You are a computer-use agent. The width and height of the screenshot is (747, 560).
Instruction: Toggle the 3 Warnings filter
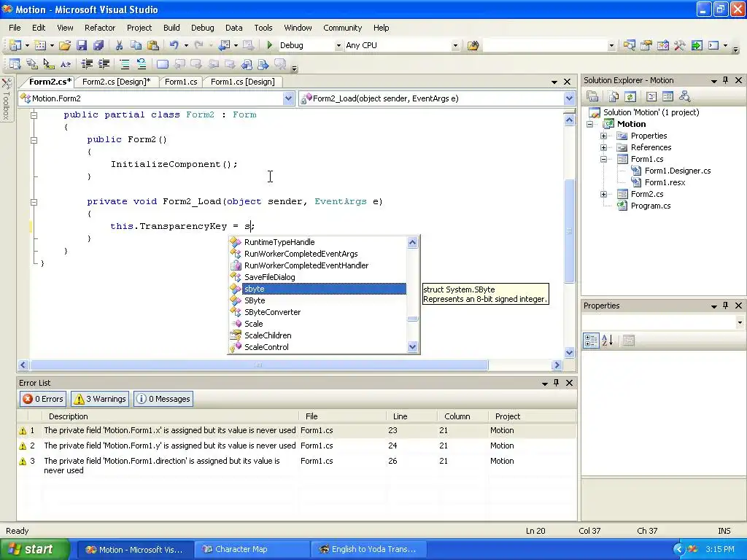click(100, 399)
